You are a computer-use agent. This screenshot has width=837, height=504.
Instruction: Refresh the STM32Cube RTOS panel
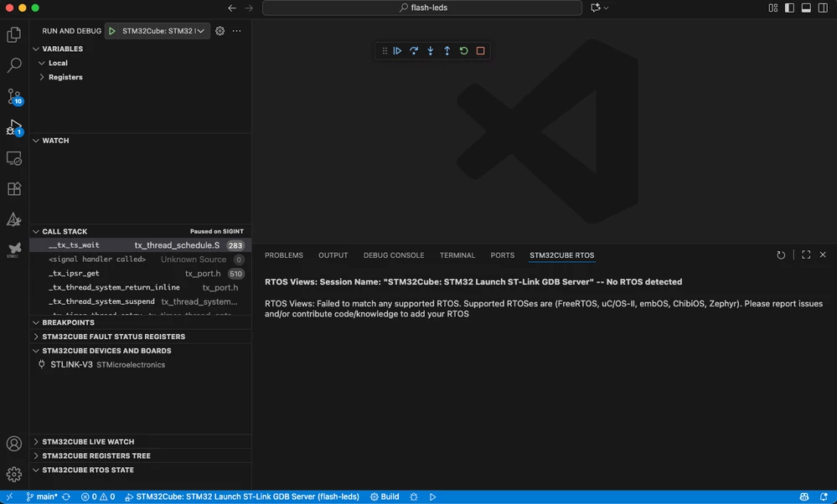[781, 255]
